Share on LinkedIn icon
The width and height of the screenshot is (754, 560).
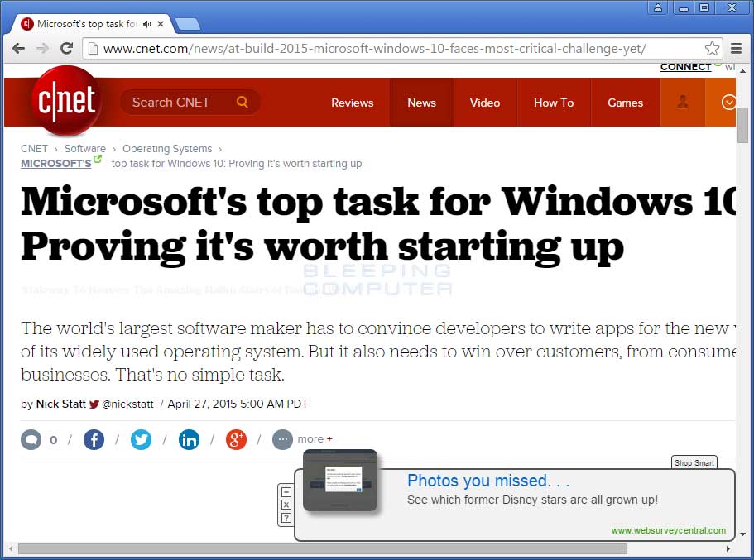point(189,439)
